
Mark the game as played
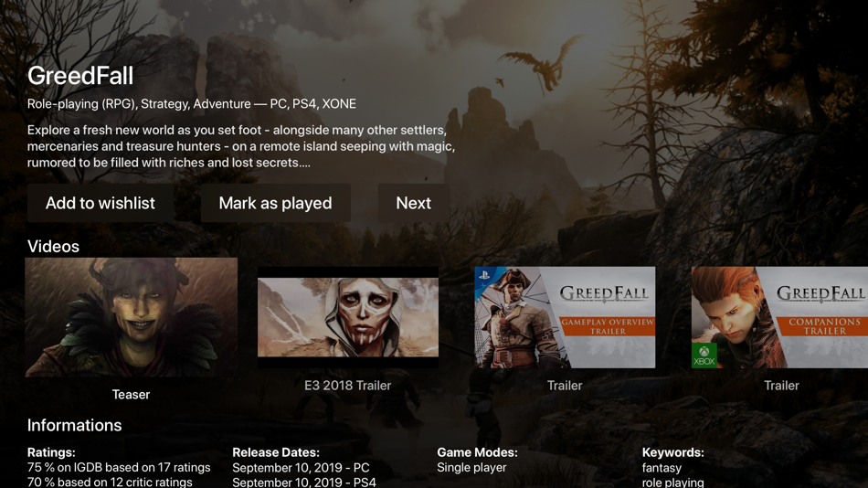pos(275,203)
